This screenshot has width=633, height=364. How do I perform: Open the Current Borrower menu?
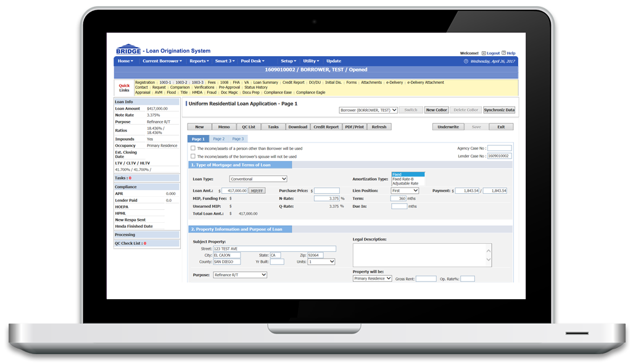point(162,61)
